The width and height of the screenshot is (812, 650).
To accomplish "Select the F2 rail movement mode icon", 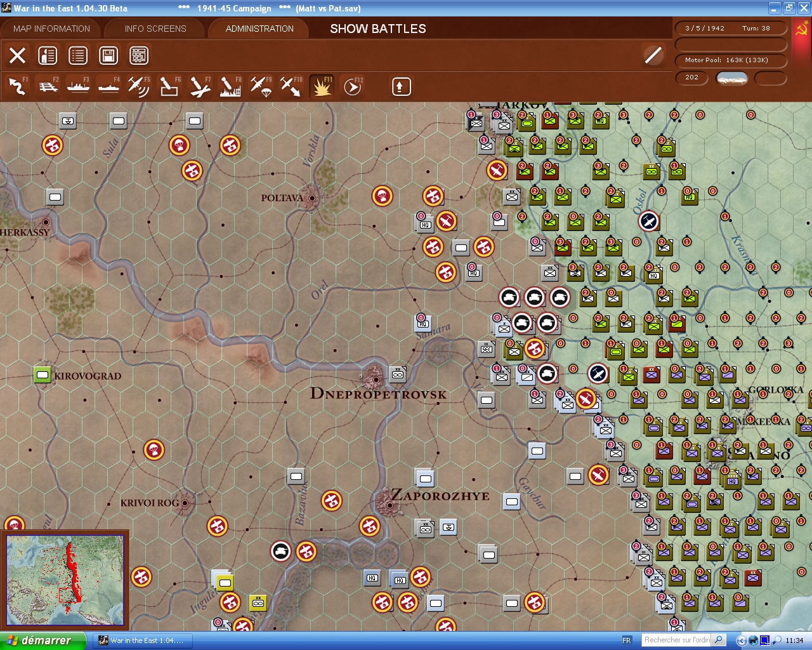I will [48, 86].
